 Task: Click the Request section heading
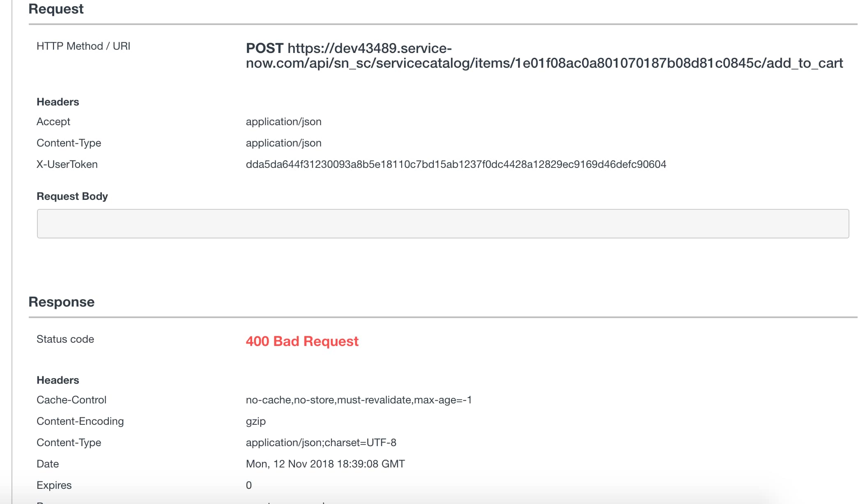(x=56, y=9)
